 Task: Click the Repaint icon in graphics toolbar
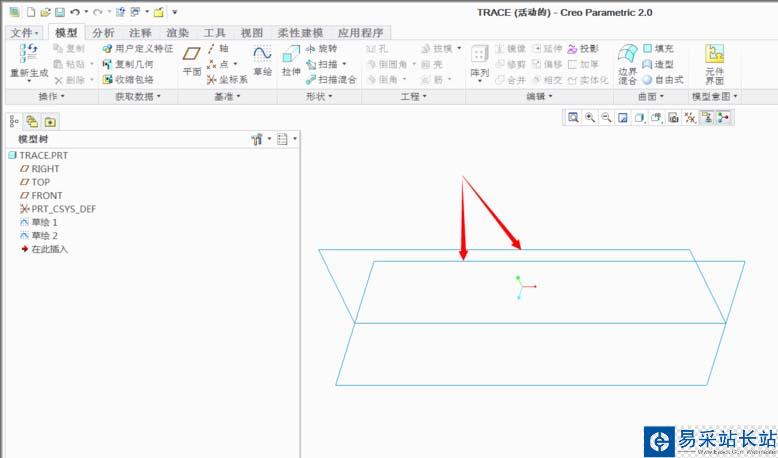623,118
